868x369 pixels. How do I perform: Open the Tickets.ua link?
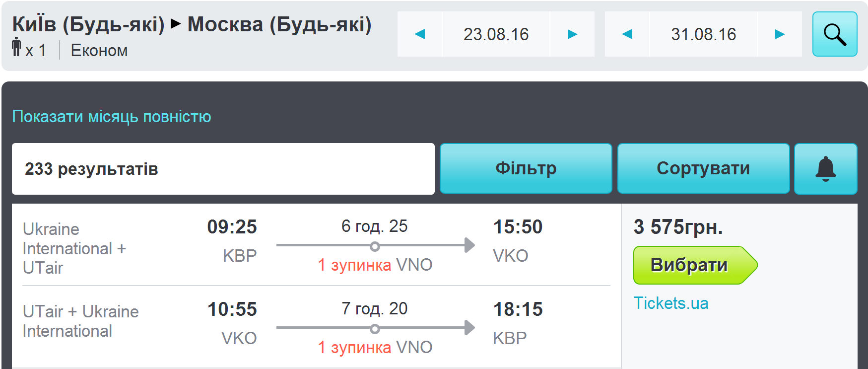click(670, 303)
